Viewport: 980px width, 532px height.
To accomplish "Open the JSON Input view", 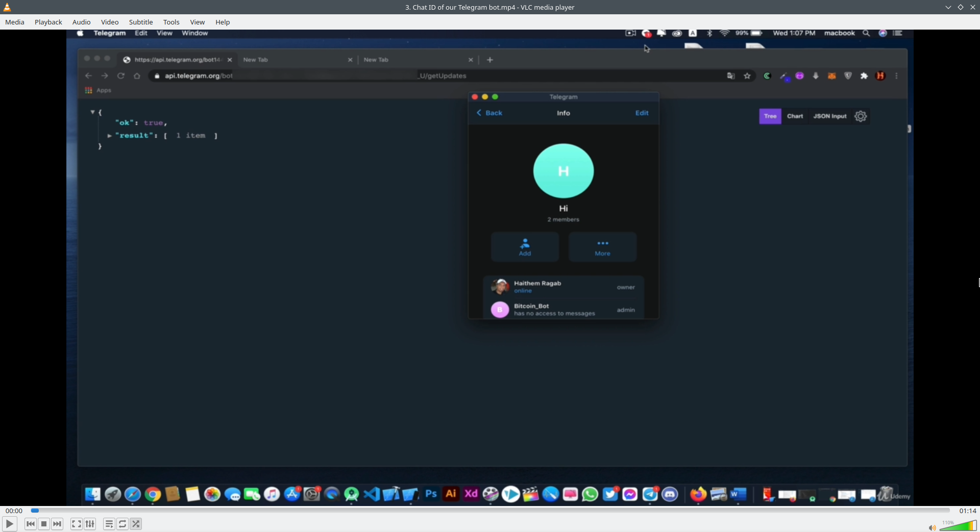I will [830, 116].
